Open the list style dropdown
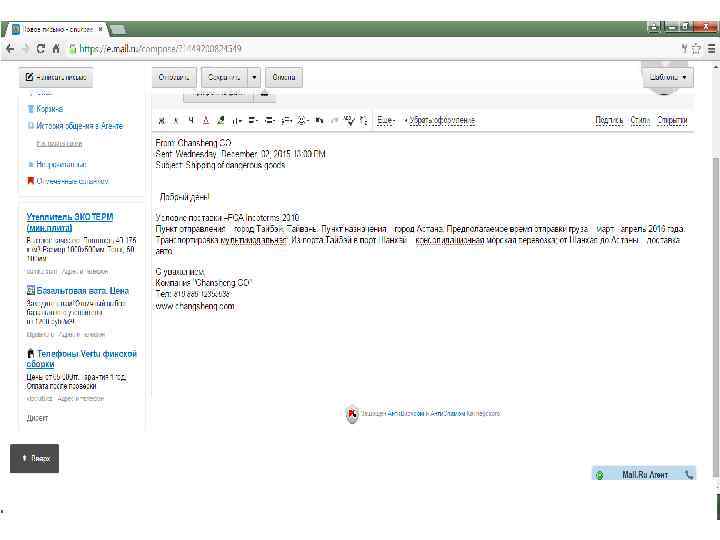The height and width of the screenshot is (540, 720). click(287, 120)
